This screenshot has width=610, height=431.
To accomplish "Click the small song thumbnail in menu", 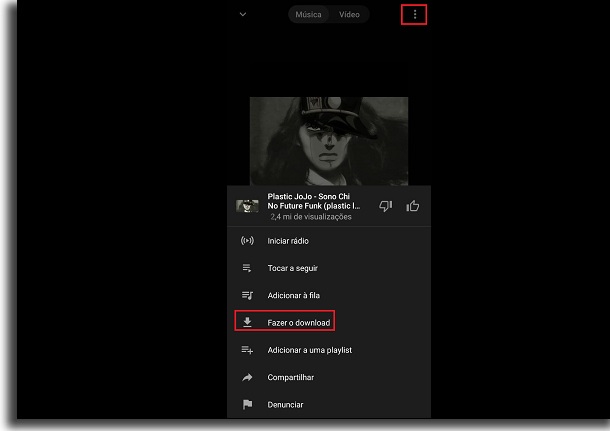I will (x=247, y=206).
